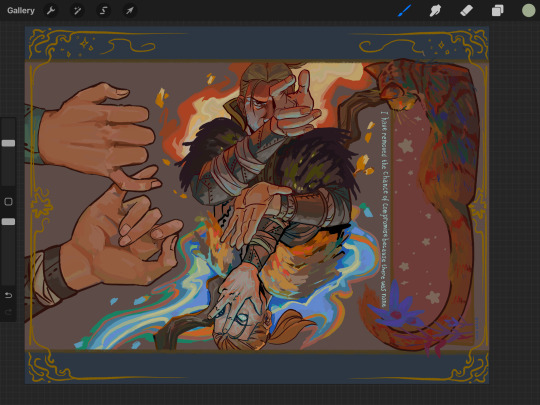
Task: Activate the Selection tool
Action: pyautogui.click(x=103, y=11)
